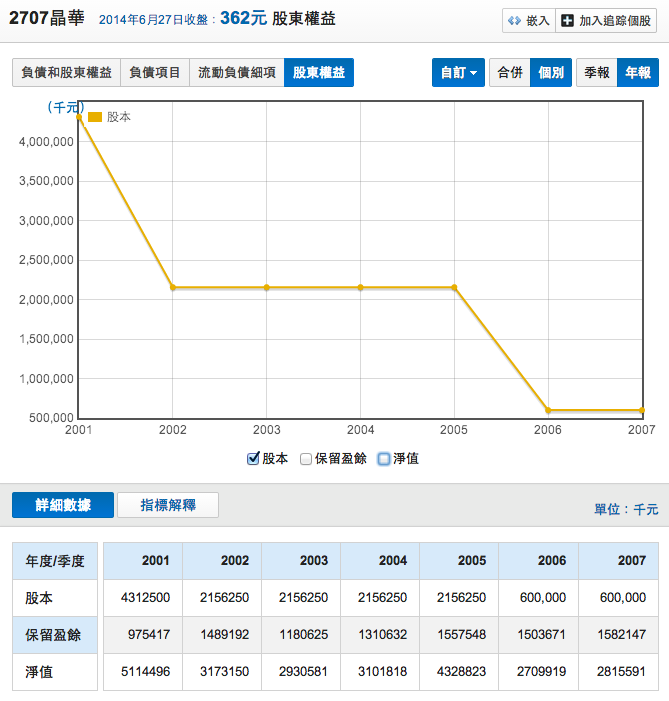Open the 自訂 dropdown menu
The image size is (669, 701).
coord(458,73)
